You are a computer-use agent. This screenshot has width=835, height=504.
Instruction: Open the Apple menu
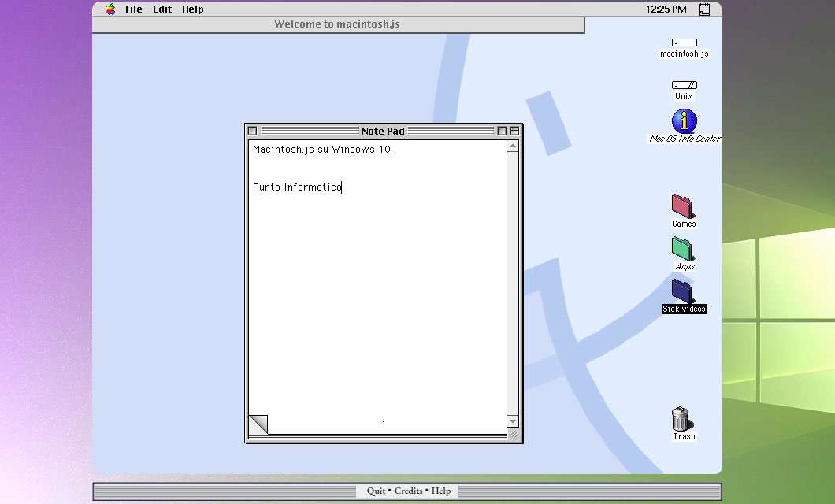coord(110,9)
